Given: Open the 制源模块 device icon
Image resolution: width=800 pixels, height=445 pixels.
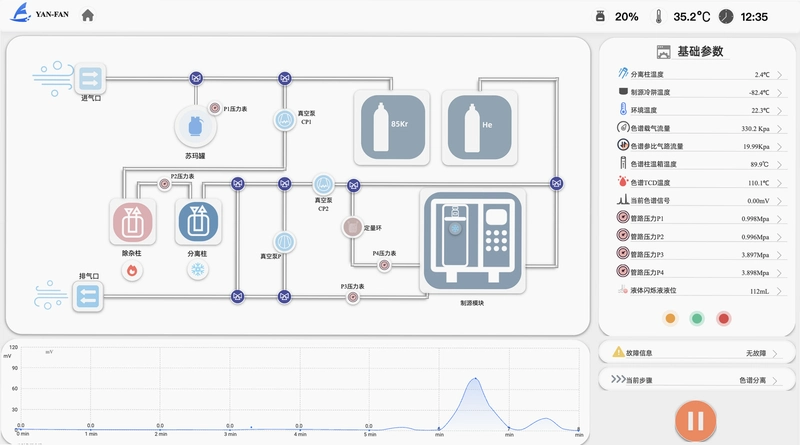Looking at the screenshot, I should pyautogui.click(x=472, y=240).
